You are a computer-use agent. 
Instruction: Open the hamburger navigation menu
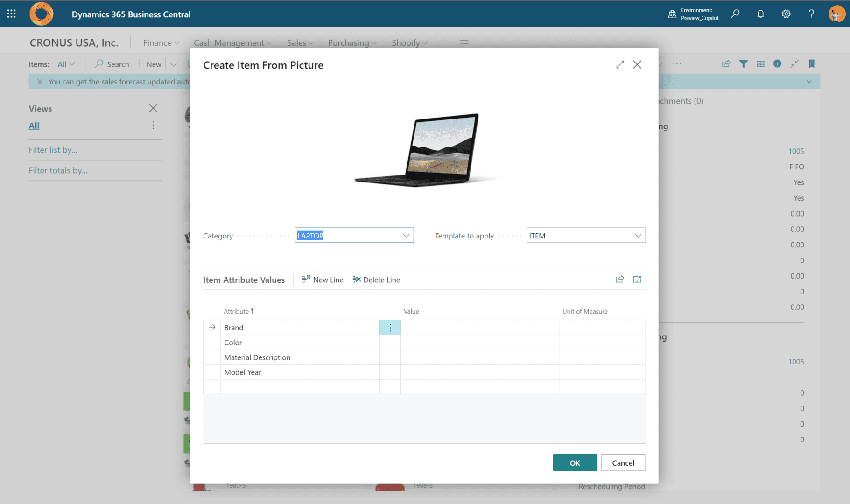[x=464, y=42]
